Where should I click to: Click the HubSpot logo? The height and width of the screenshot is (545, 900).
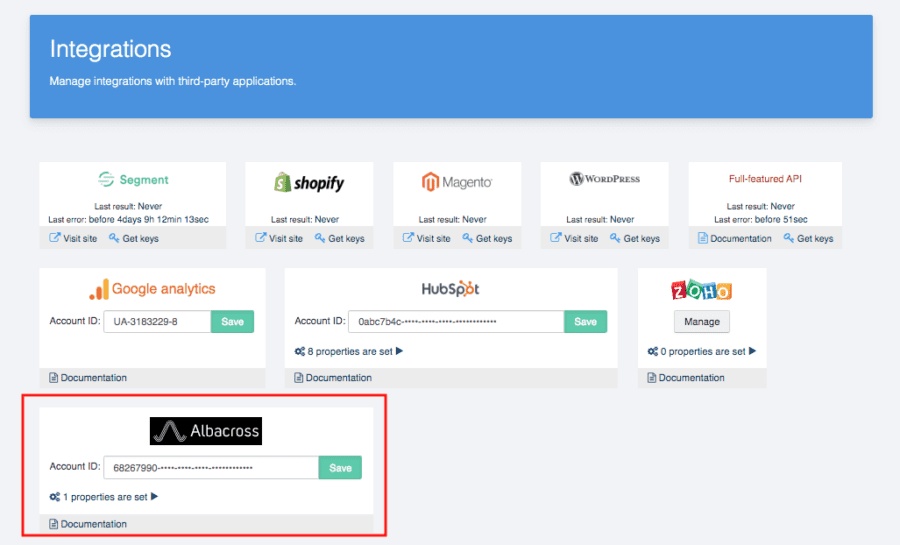pyautogui.click(x=450, y=289)
